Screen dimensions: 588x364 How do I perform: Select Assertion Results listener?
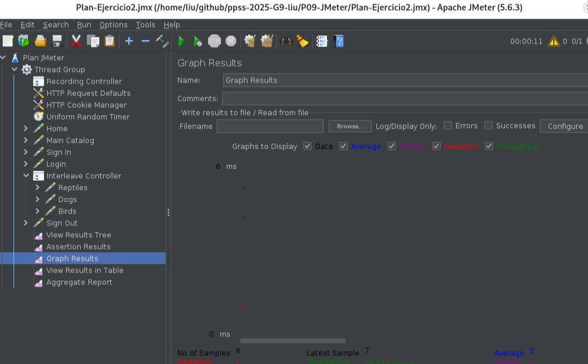coord(78,247)
